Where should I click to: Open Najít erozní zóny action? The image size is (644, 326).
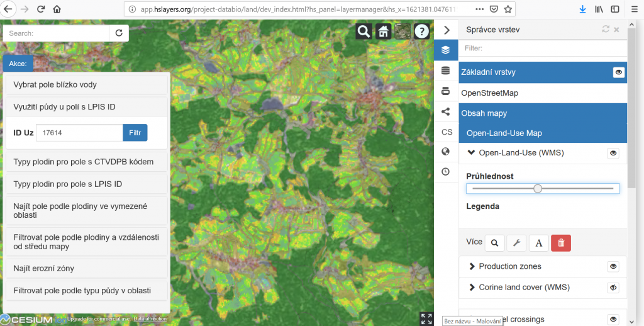pyautogui.click(x=87, y=269)
